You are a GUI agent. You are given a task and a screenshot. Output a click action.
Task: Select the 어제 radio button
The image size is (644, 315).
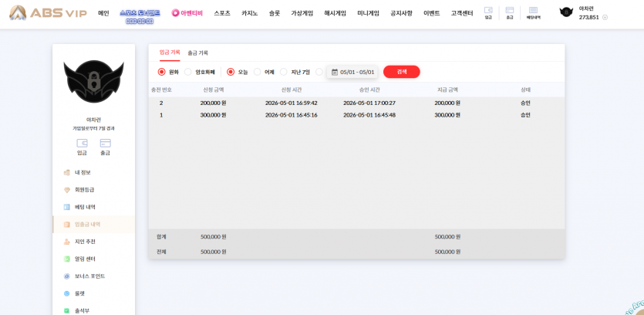(257, 72)
